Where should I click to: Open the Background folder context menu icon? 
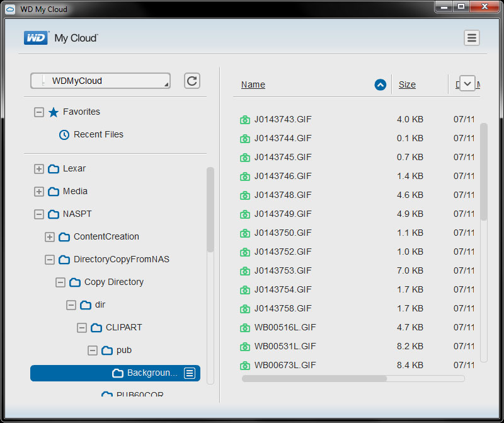click(x=190, y=373)
